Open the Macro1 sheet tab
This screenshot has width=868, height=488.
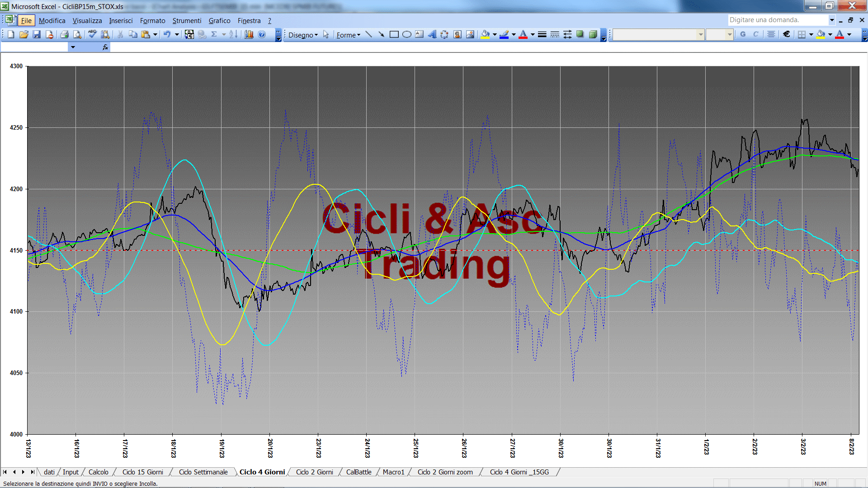tap(393, 472)
